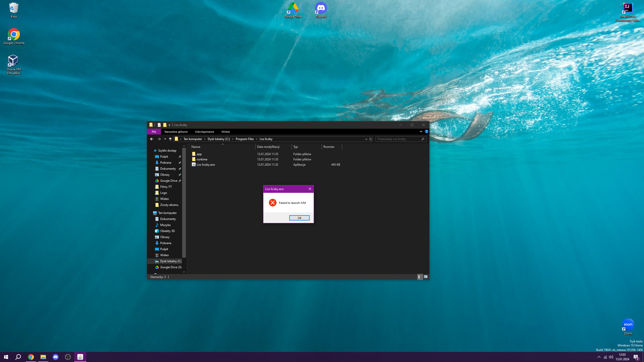
Task: Click the Java app icon in taskbar
Action: 80,357
